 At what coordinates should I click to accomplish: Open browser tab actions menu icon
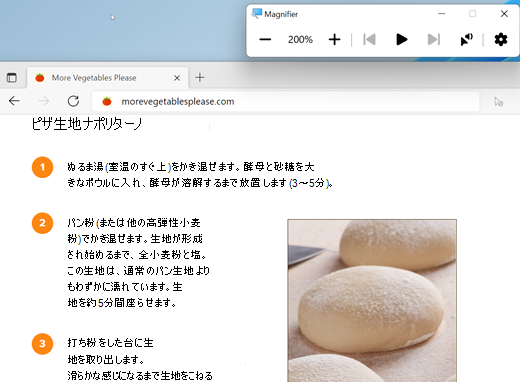[x=12, y=78]
